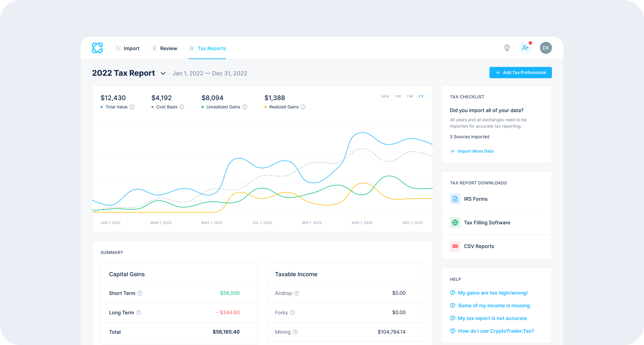Click info icon next to Cost Basis

coord(182,107)
